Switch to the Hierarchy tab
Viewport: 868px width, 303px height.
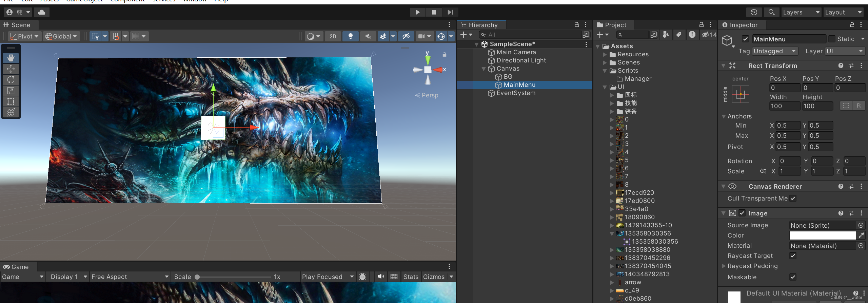tap(482, 25)
